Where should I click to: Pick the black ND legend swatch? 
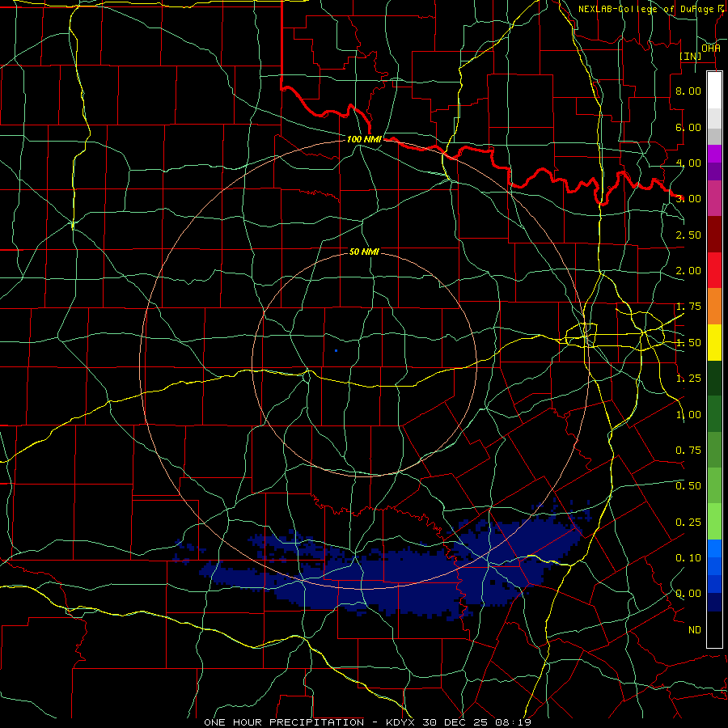[x=714, y=629]
